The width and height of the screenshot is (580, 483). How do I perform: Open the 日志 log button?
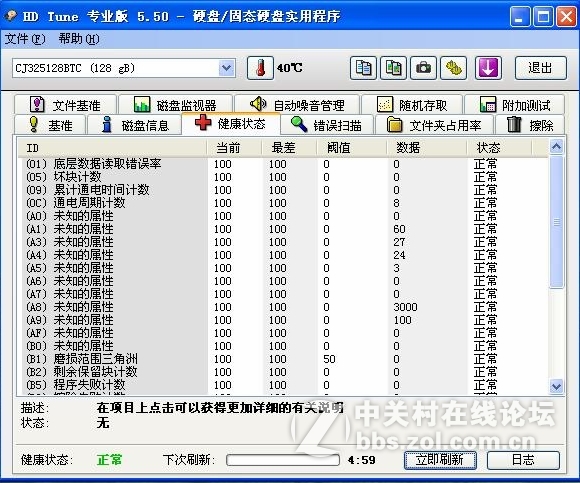523,460
